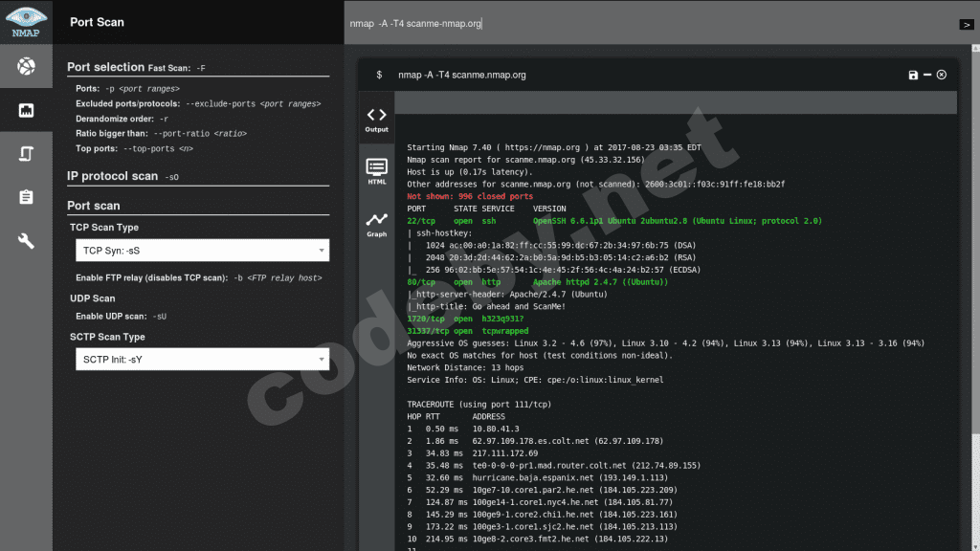Select Ports -p port ranges option
This screenshot has height=551, width=980.
[x=127, y=89]
